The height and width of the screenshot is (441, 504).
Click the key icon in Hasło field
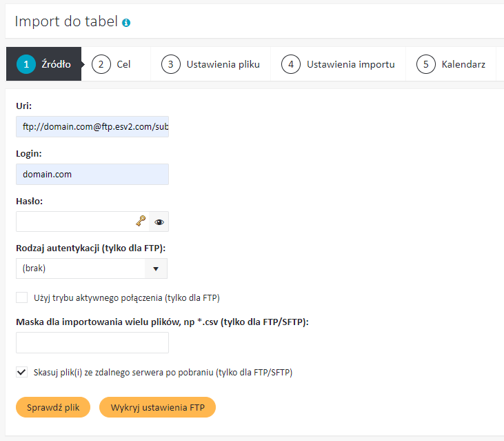click(x=141, y=221)
